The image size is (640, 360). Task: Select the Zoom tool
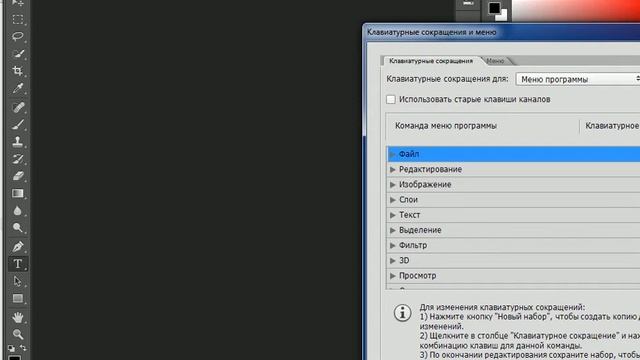click(18, 334)
